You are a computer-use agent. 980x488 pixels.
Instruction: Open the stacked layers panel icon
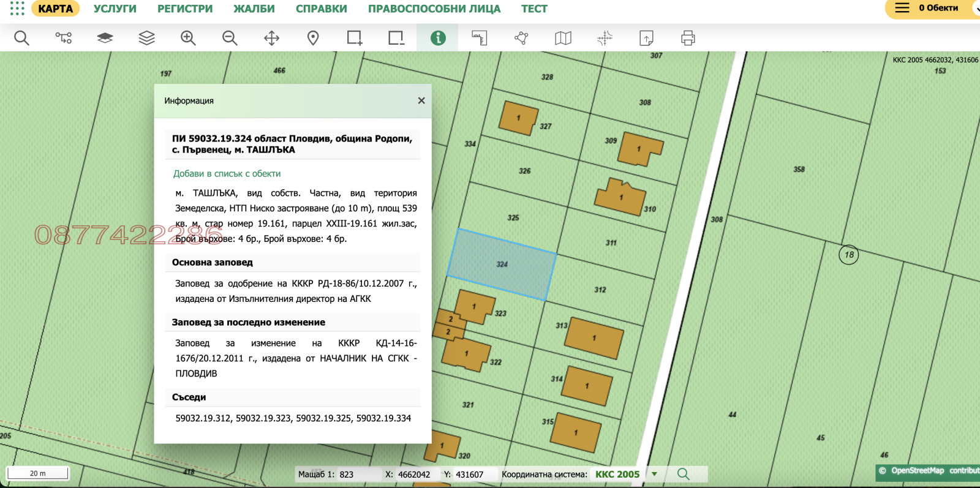point(146,38)
